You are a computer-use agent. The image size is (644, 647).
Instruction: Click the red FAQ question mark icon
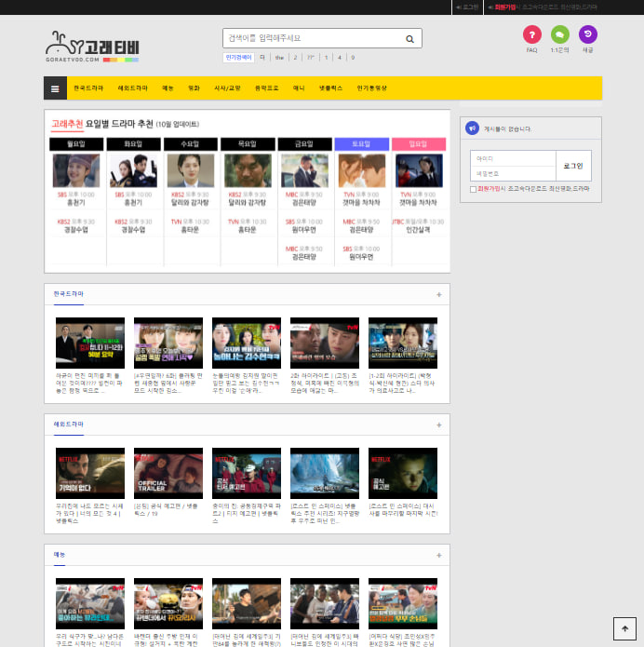[x=531, y=34]
